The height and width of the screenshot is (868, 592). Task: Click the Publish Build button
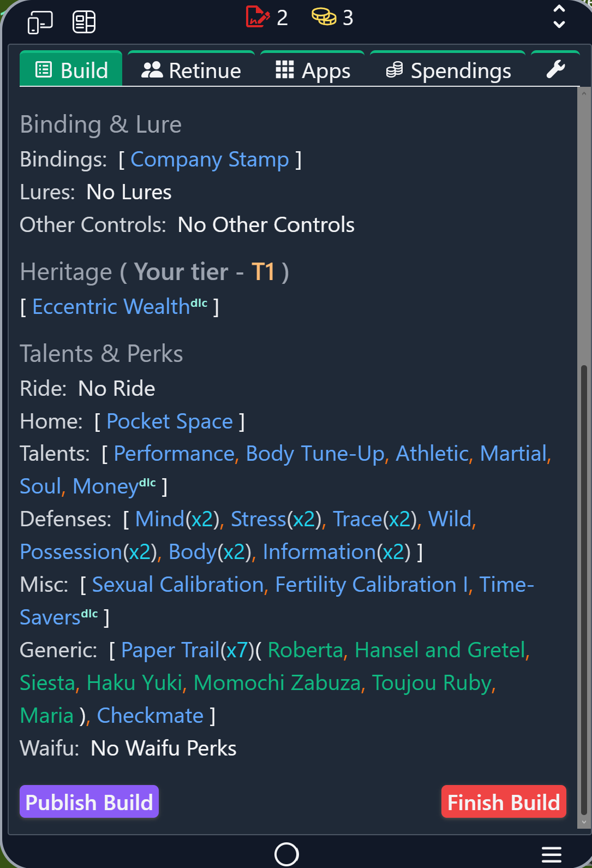[89, 802]
